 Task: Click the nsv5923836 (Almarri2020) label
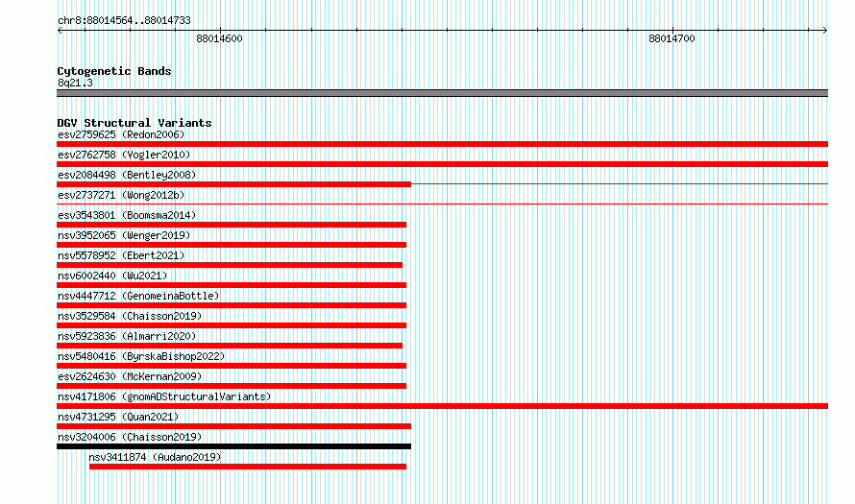point(127,336)
